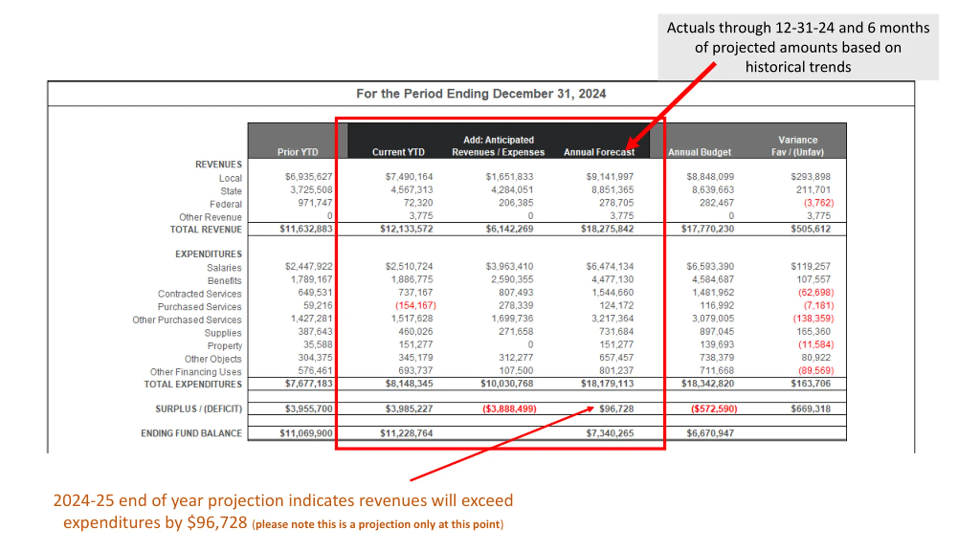Viewport: 980px width, 551px height.
Task: Select the TOTAL REVENUE row label
Action: click(x=206, y=229)
